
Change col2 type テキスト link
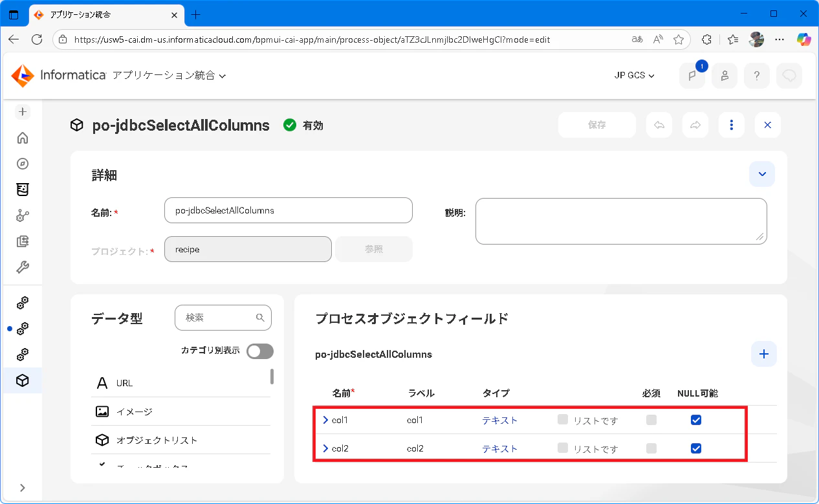click(500, 448)
